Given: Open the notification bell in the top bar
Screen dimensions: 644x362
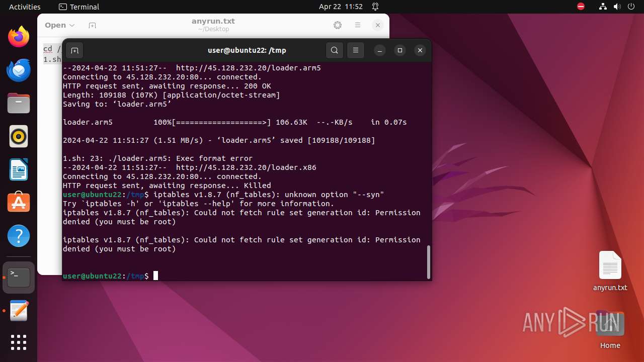Looking at the screenshot, I should [x=375, y=7].
